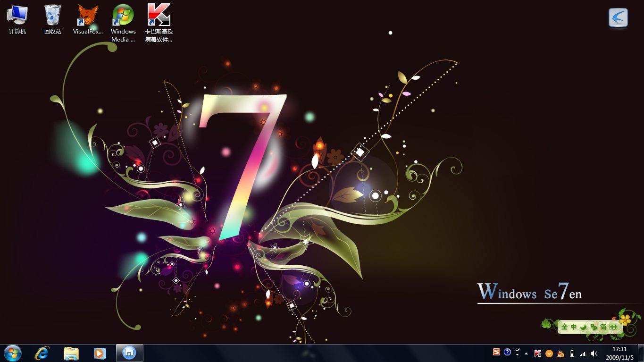Open the Kaspersky tray icon
The image size is (644, 362).
point(538,353)
